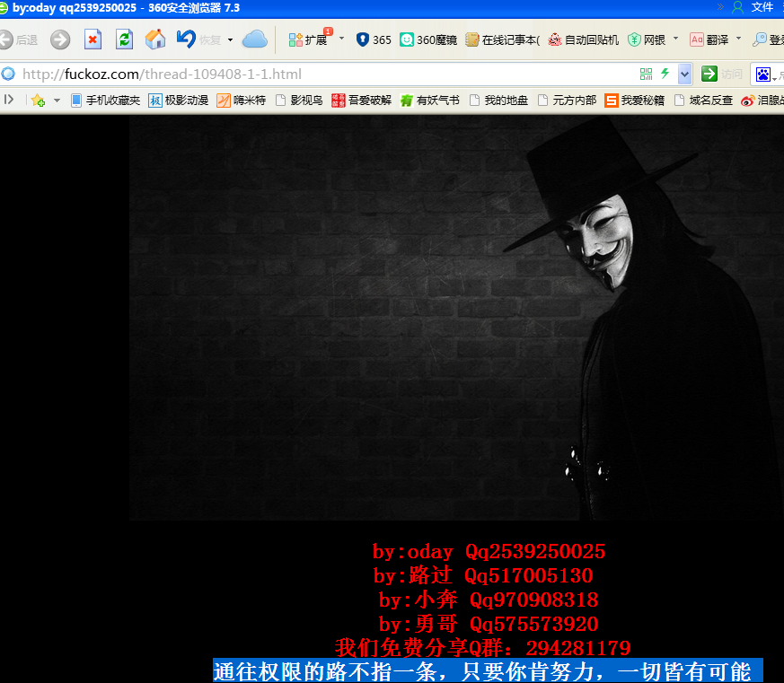This screenshot has width=784, height=683.
Task: Open the 我的地盘 bookmark
Action: 499,101
